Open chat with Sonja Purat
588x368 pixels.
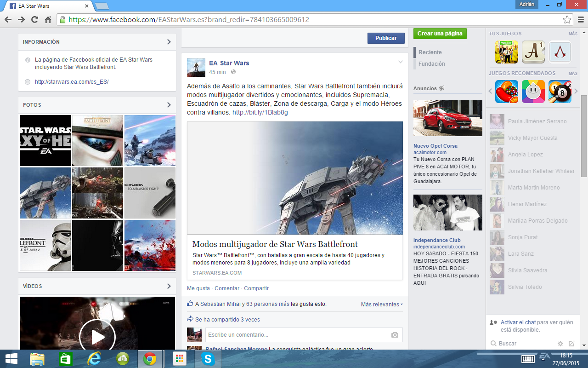[533, 237]
